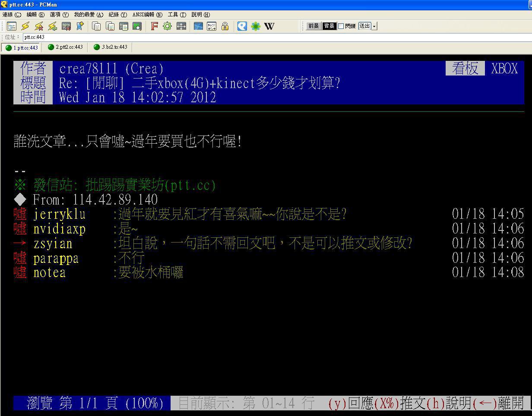
Task: Open the ANSI編輯 (N) menu
Action: click(x=147, y=15)
